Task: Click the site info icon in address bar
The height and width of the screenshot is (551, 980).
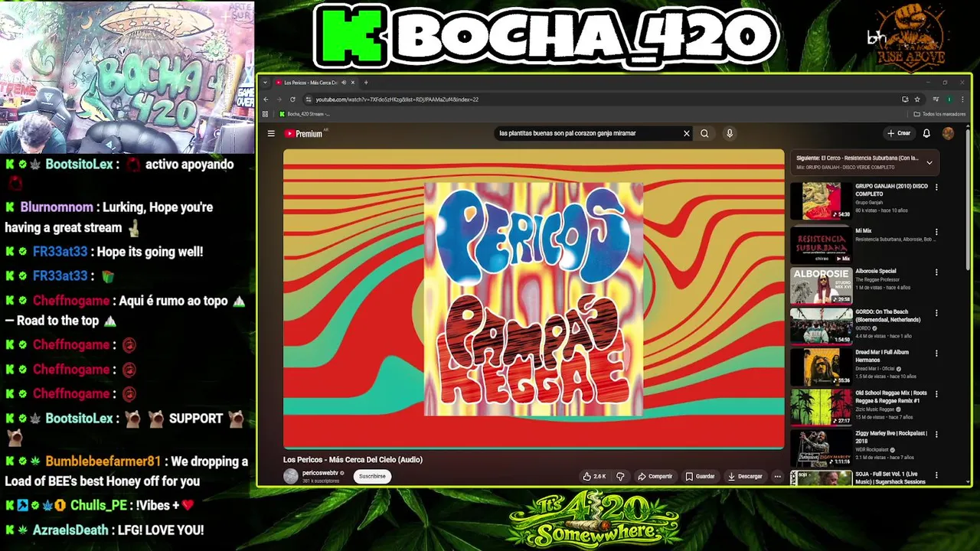Action: pos(308,99)
